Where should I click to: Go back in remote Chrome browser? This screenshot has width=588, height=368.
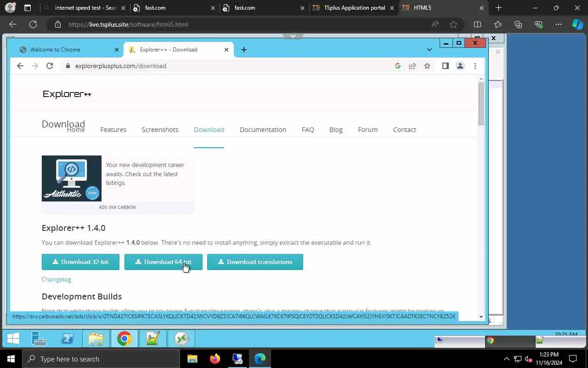tap(20, 66)
